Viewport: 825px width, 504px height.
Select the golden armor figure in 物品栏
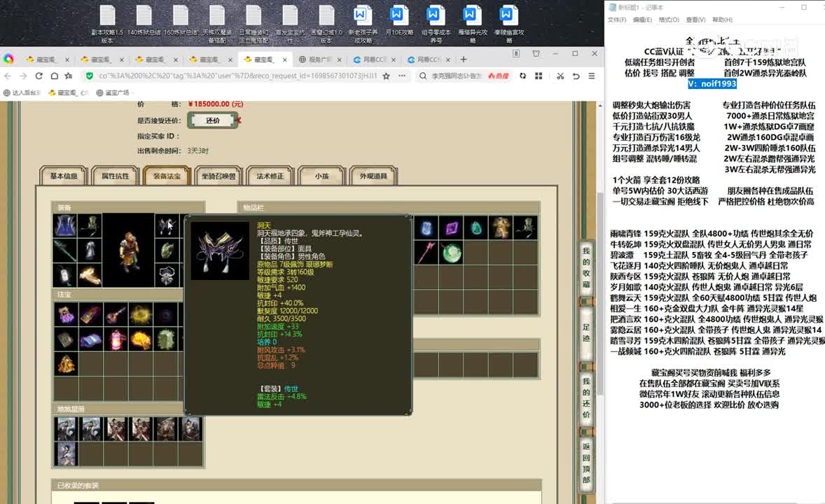click(x=501, y=227)
